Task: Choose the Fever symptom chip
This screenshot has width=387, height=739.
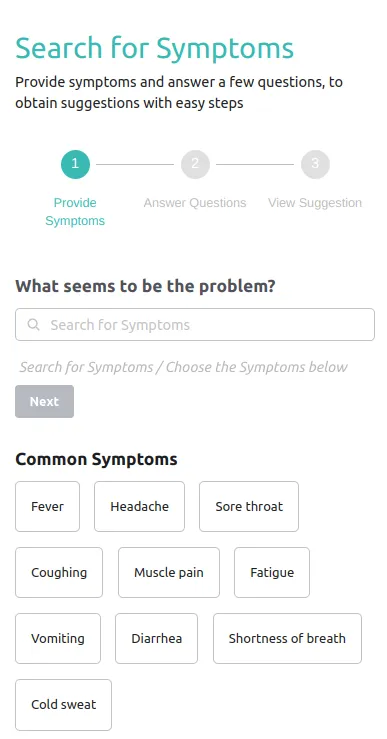Action: point(47,507)
